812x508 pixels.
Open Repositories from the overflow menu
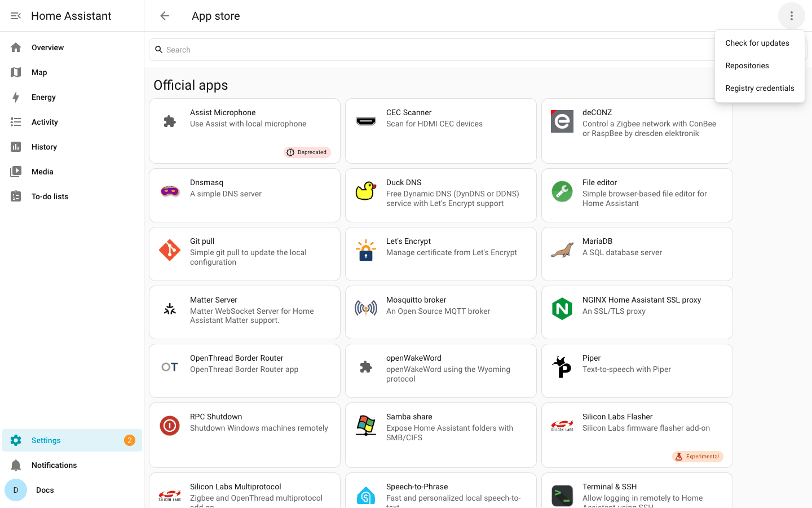coord(760,65)
